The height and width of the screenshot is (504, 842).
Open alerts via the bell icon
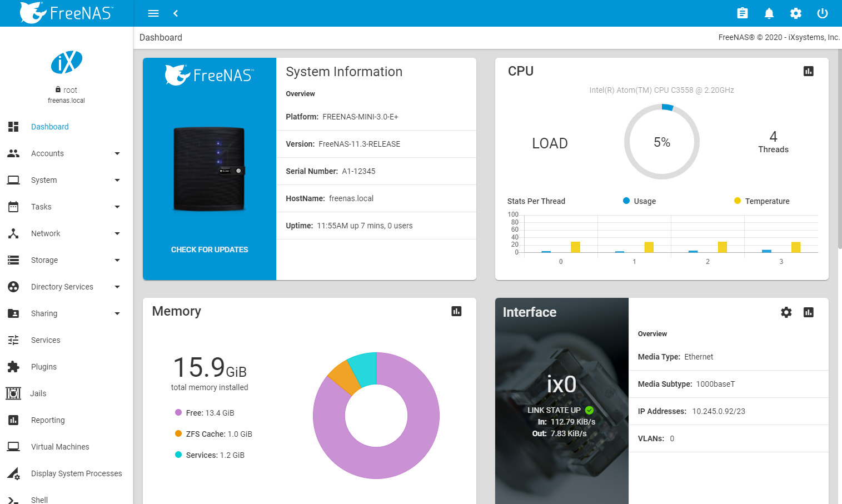769,13
